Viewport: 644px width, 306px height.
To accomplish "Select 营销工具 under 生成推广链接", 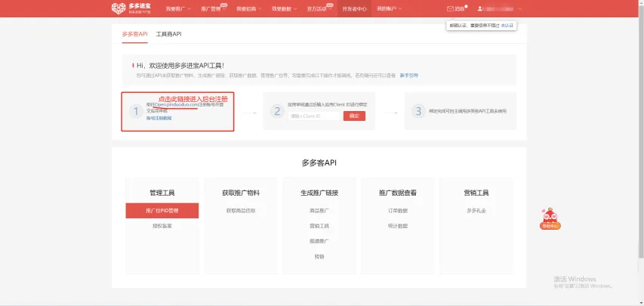I will pyautogui.click(x=319, y=226).
